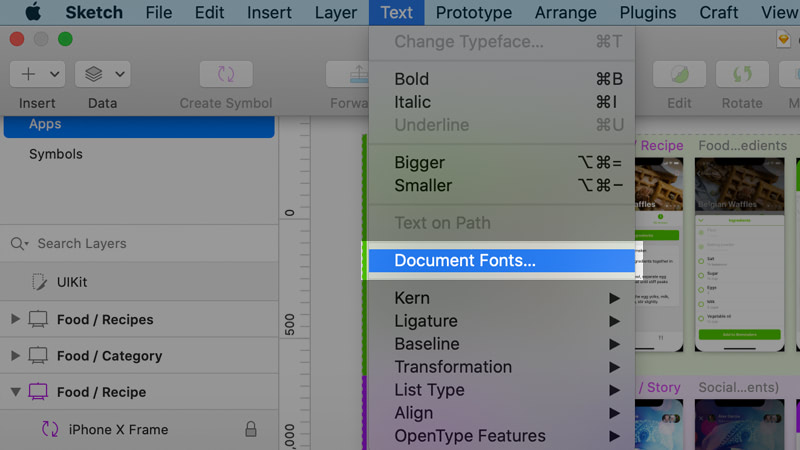
Task: Click the Insert plus toolbar icon
Action: (28, 74)
